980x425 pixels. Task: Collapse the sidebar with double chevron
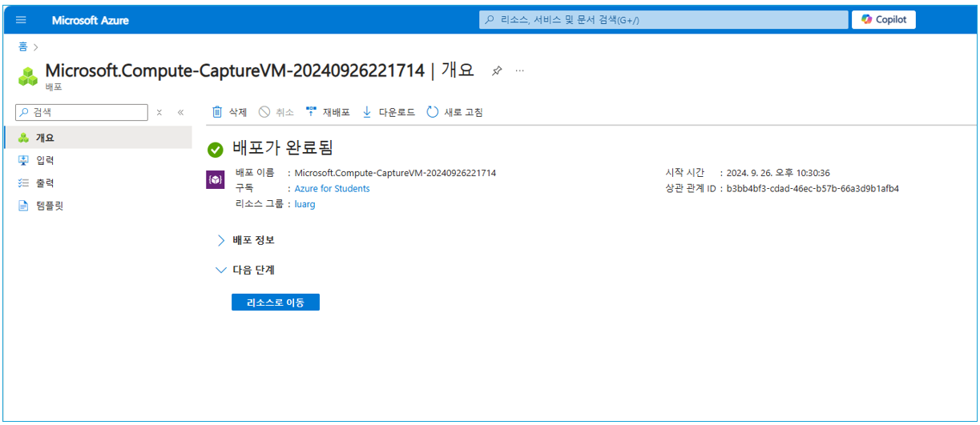[180, 113]
